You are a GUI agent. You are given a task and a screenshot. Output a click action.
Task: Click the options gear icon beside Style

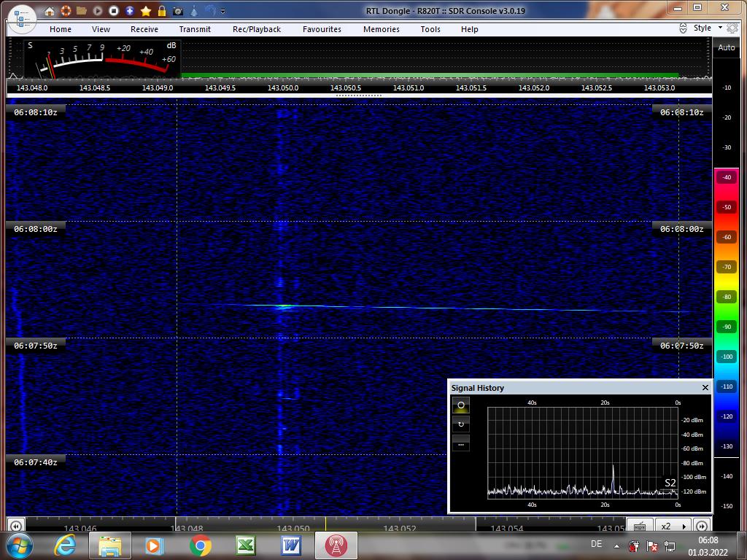tap(732, 28)
